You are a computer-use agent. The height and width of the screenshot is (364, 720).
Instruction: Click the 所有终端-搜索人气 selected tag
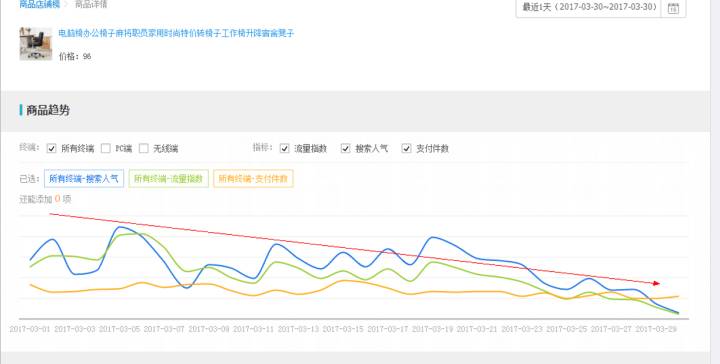(x=84, y=179)
